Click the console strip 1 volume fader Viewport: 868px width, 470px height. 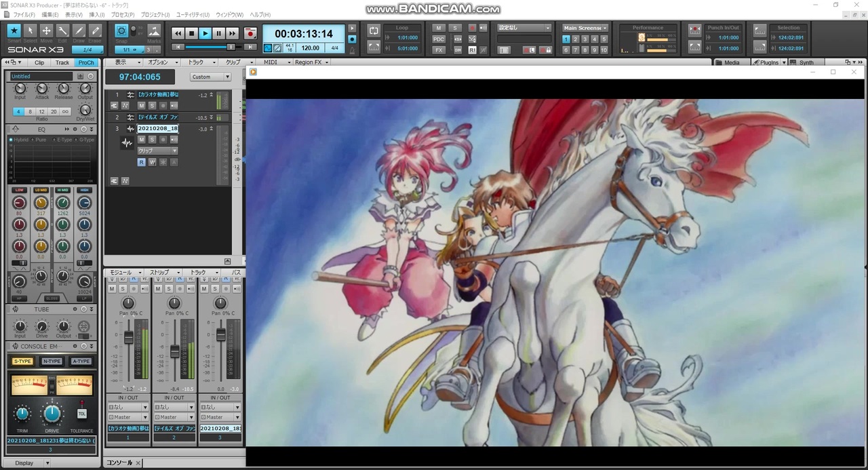point(128,336)
